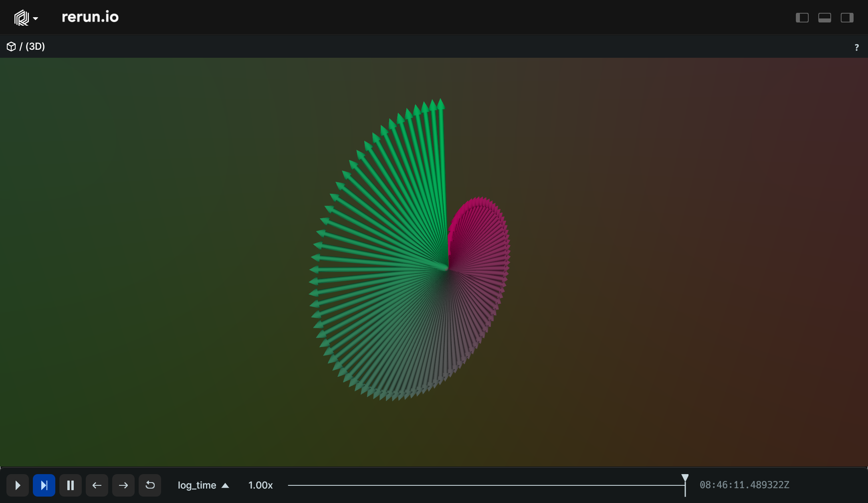Click the 1.00x playback speed value
Screen dimensions: 868x503
260,485
